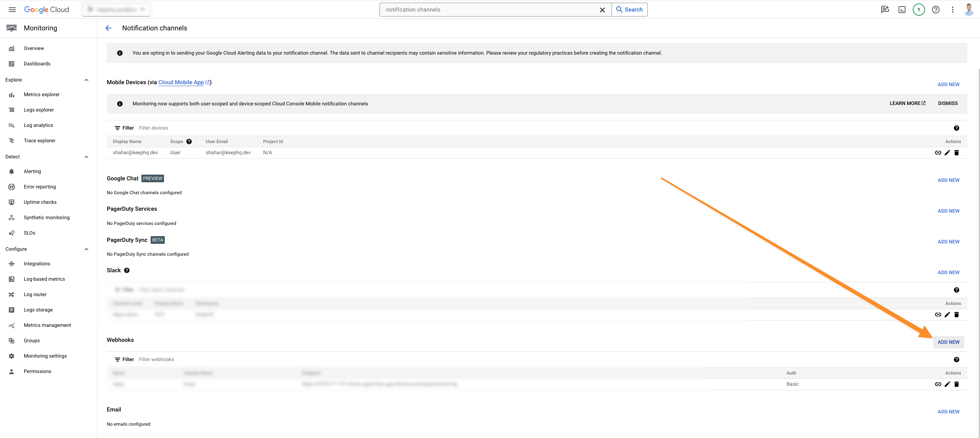Add new Slack channel
This screenshot has width=980, height=438.
pos(948,273)
